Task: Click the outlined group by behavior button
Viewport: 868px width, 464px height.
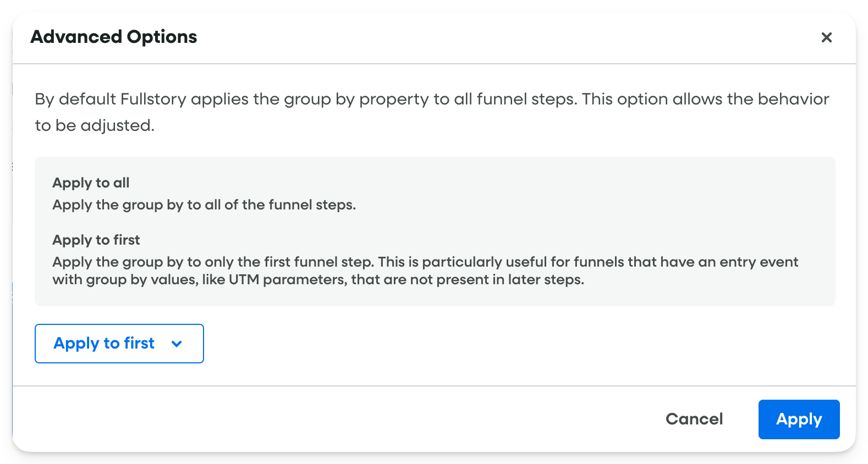Action: (119, 344)
